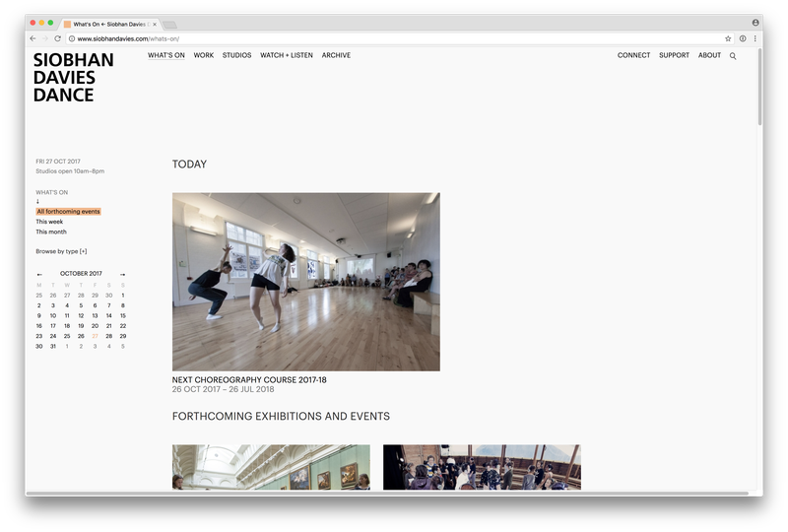Open the gallery exhibition thumbnail
Viewport: 788px width, 532px height.
(x=272, y=467)
